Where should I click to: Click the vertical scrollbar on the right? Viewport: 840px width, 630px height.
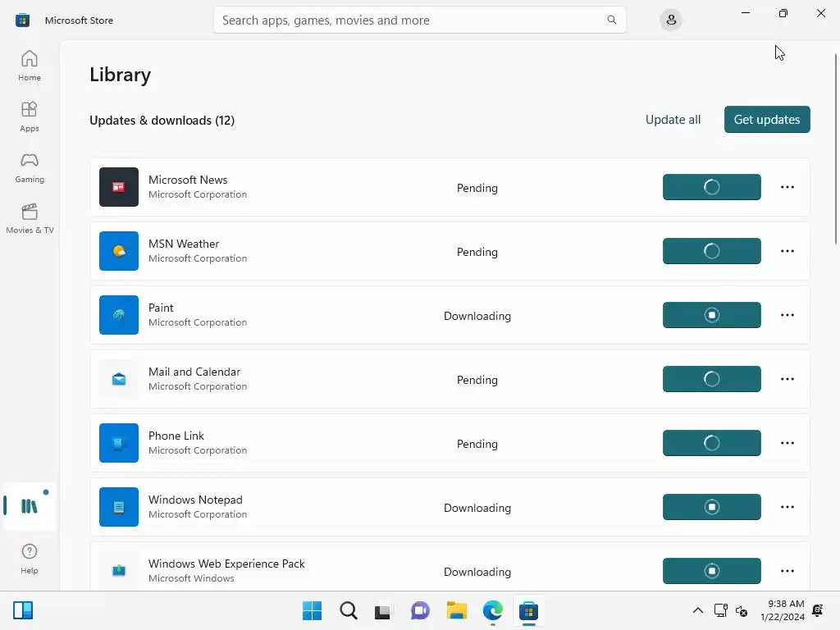tap(836, 149)
